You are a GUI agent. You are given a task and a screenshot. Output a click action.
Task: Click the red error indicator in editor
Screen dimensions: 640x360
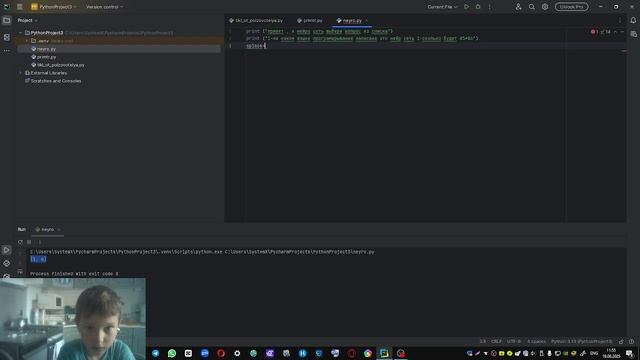tap(594, 32)
